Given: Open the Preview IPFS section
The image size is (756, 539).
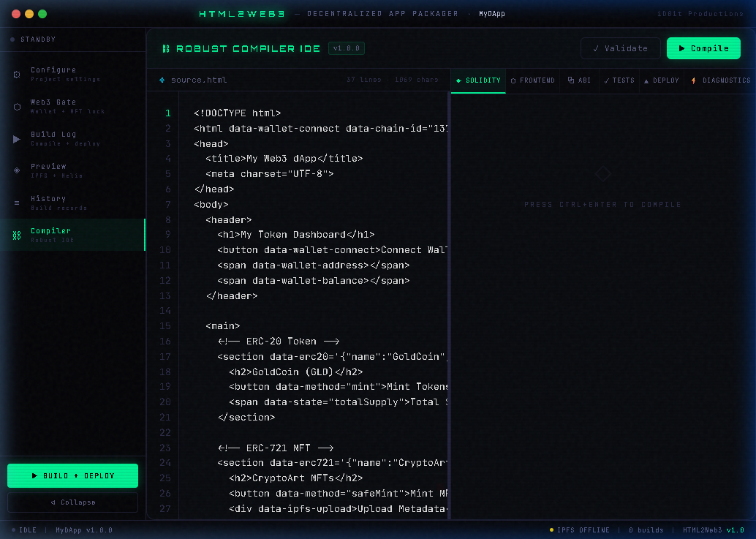Looking at the screenshot, I should [x=72, y=170].
